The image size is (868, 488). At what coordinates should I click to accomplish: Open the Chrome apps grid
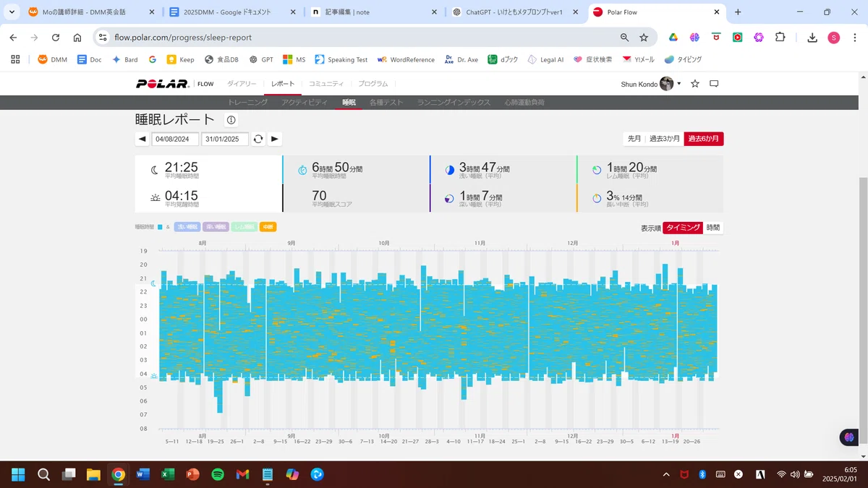click(x=15, y=59)
